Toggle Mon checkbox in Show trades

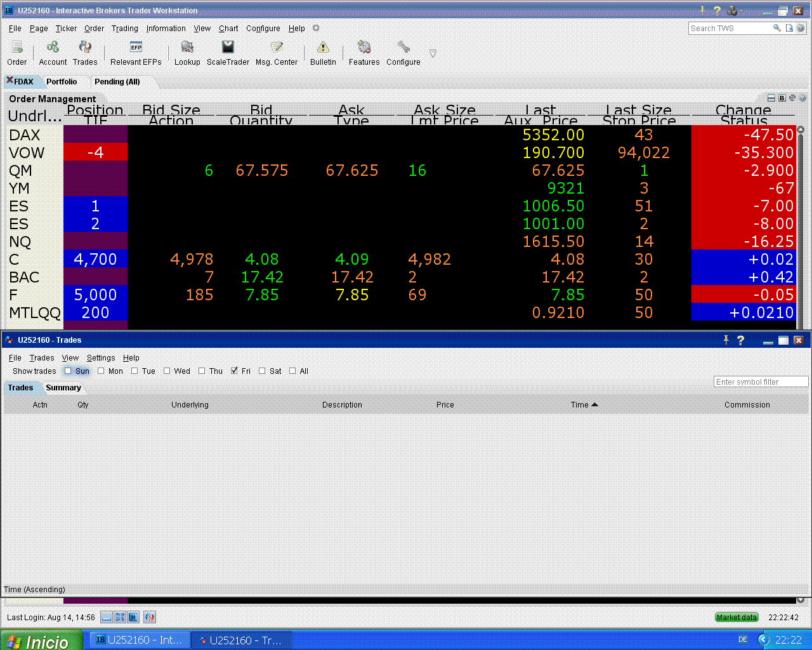point(101,371)
